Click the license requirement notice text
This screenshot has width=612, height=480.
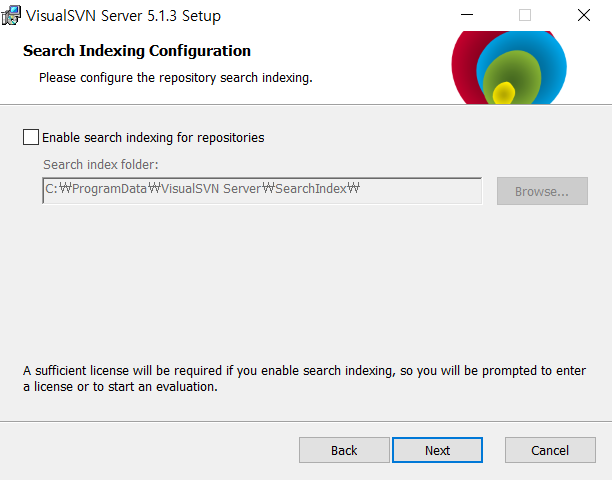(304, 379)
